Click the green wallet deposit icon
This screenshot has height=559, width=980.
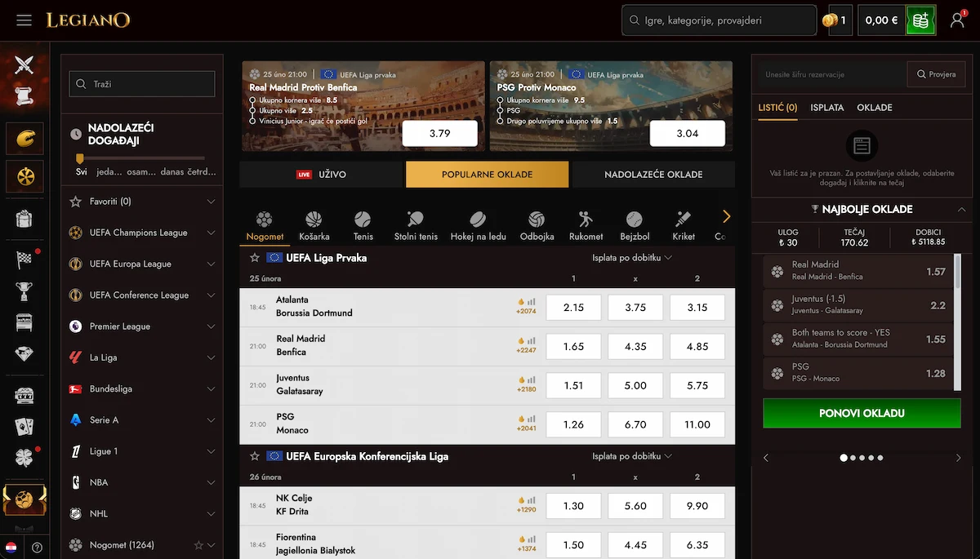pos(920,20)
